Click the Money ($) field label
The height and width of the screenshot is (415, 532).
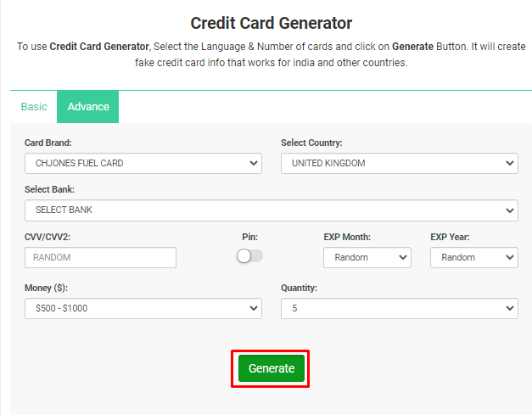46,288
